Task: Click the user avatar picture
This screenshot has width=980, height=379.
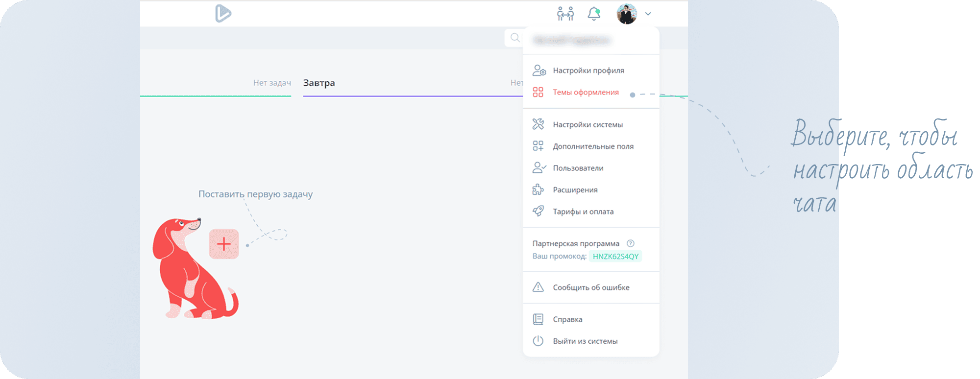Action: pos(627,14)
